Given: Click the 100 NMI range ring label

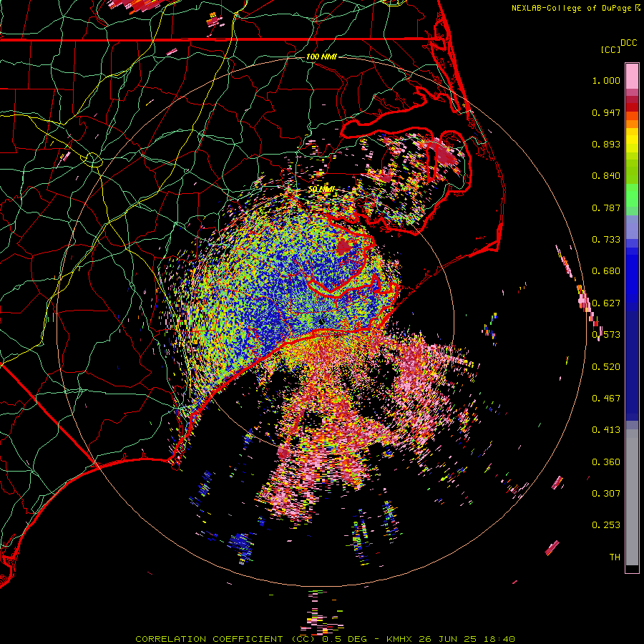Looking at the screenshot, I should 321,57.
